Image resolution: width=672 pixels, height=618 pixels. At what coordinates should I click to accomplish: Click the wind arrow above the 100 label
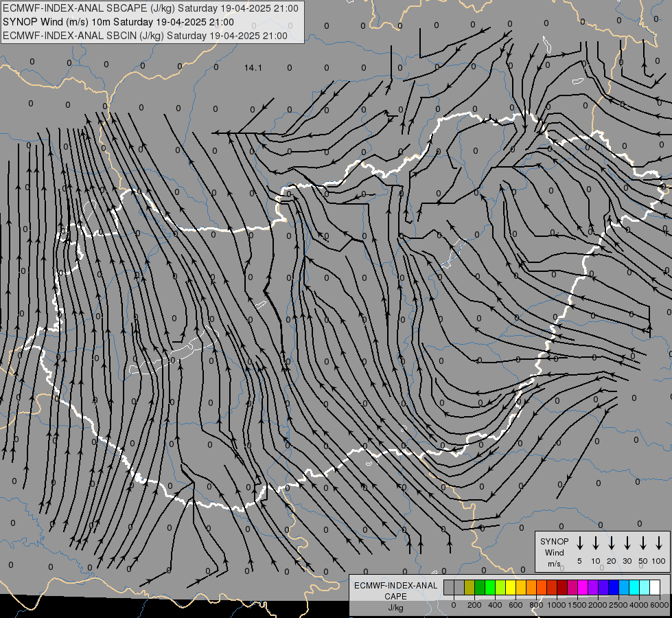tap(659, 543)
